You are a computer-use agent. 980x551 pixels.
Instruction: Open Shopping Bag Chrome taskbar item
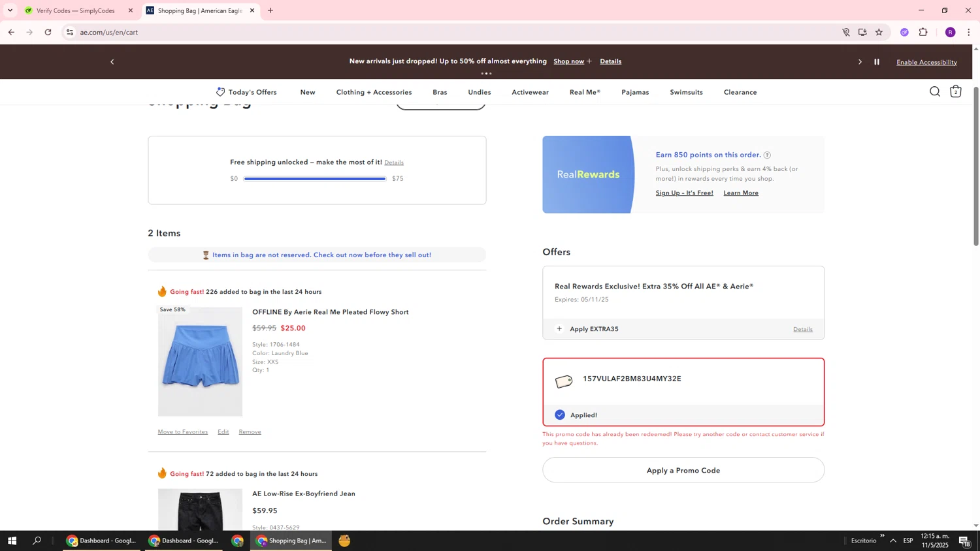point(291,541)
